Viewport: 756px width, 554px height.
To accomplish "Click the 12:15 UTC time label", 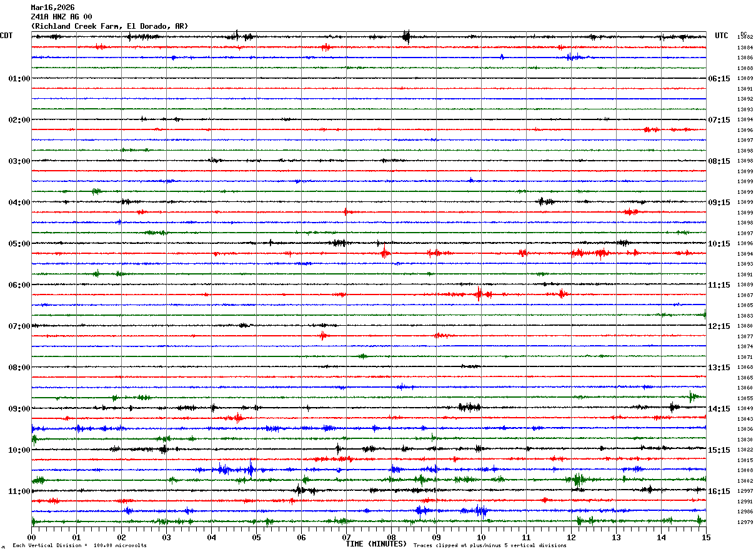I will pos(719,326).
